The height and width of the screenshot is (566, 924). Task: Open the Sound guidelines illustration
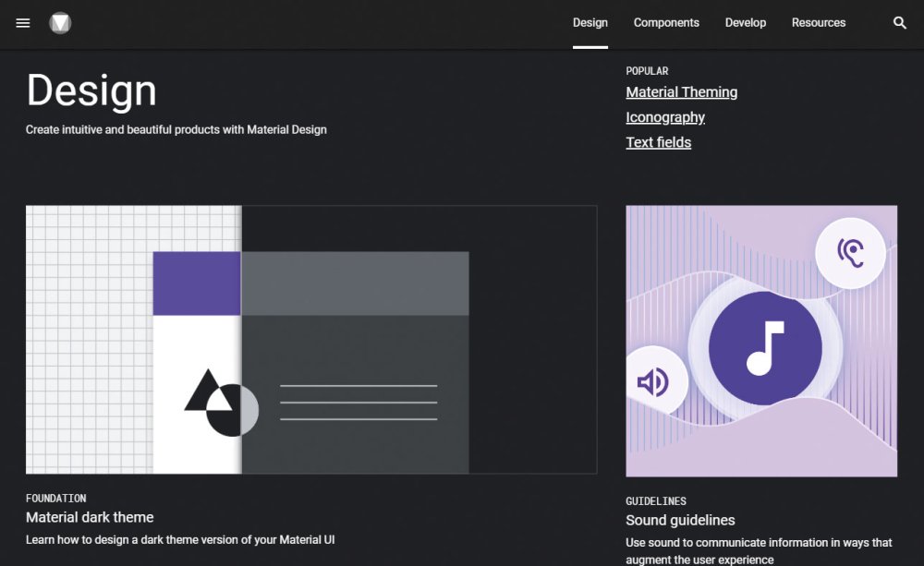click(761, 341)
